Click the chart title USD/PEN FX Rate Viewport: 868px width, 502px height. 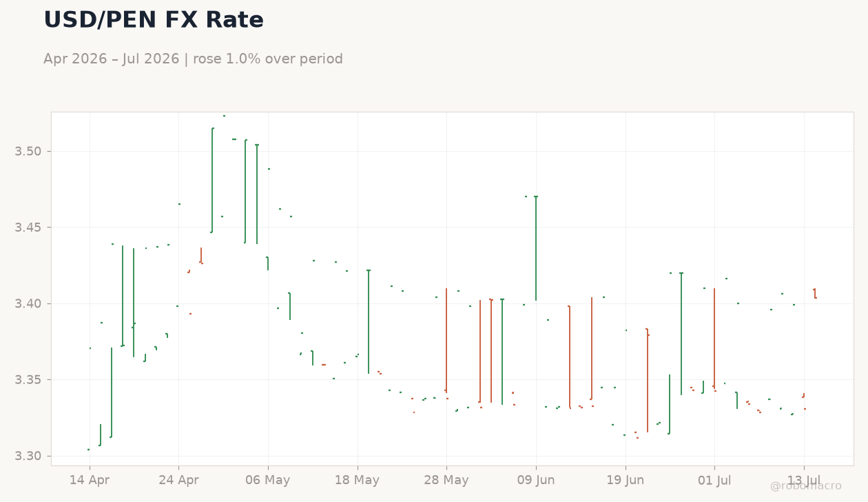(x=154, y=20)
